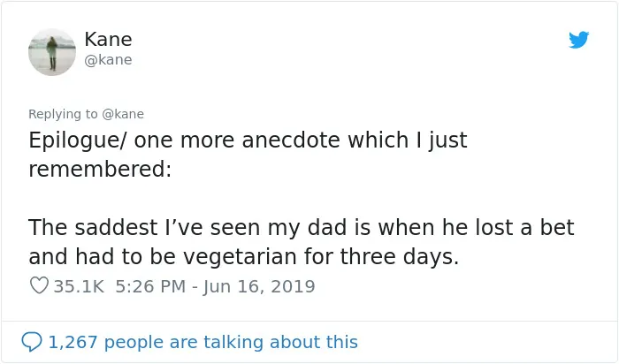Click the 'Replying to' label
This screenshot has height=364, width=619.
click(63, 114)
